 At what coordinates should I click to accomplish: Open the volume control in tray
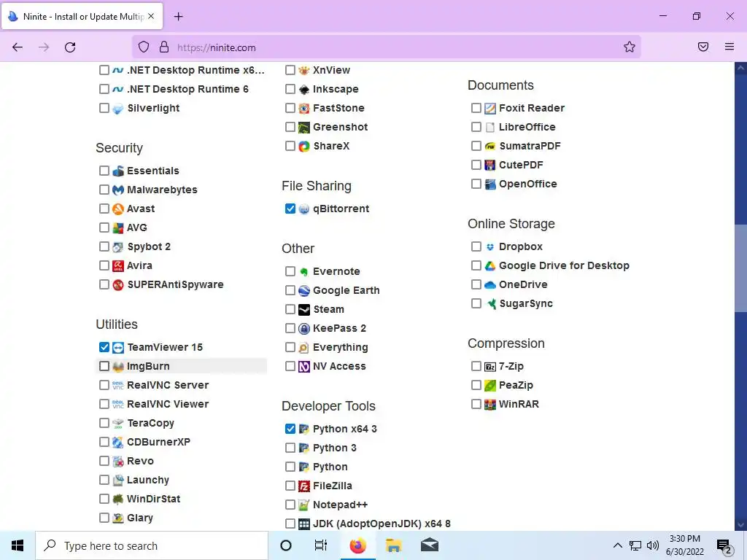(653, 545)
